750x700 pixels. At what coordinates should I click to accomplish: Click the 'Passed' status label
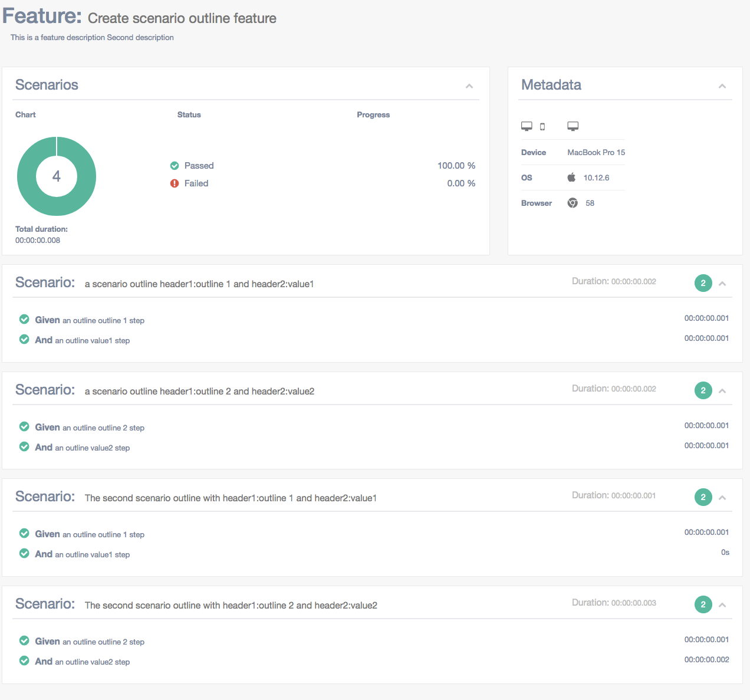[199, 166]
